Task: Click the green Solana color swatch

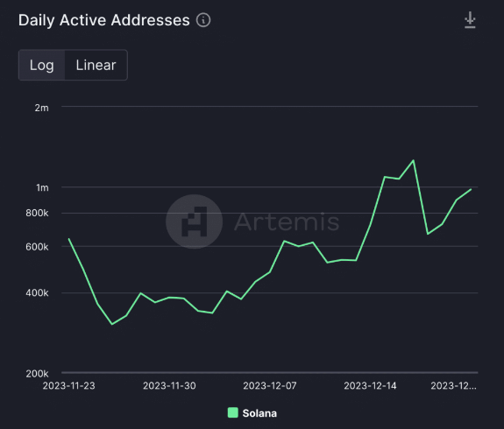Action: (x=232, y=412)
